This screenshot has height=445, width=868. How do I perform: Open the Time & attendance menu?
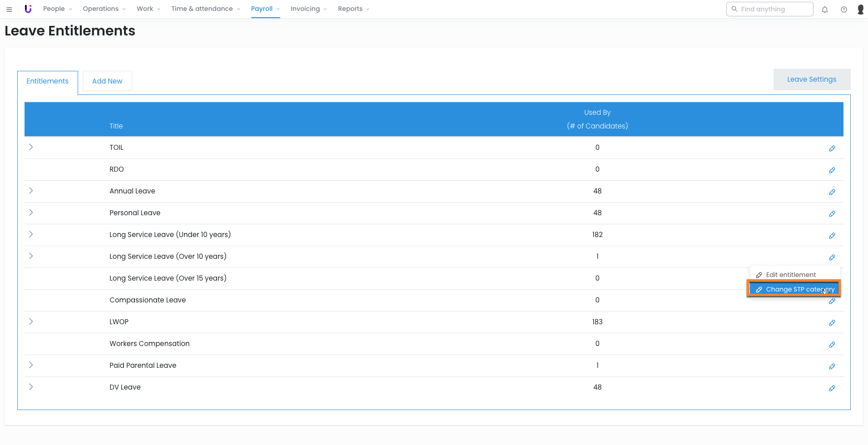(x=205, y=9)
